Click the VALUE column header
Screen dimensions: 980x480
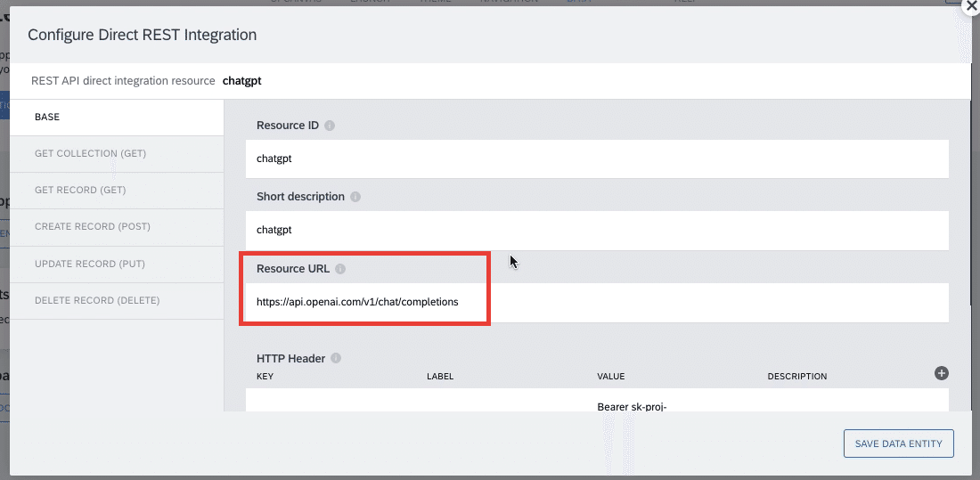click(x=611, y=377)
